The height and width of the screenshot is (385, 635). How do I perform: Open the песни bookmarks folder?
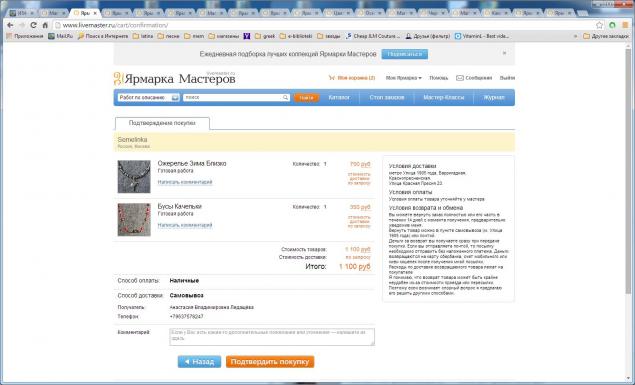click(168, 36)
